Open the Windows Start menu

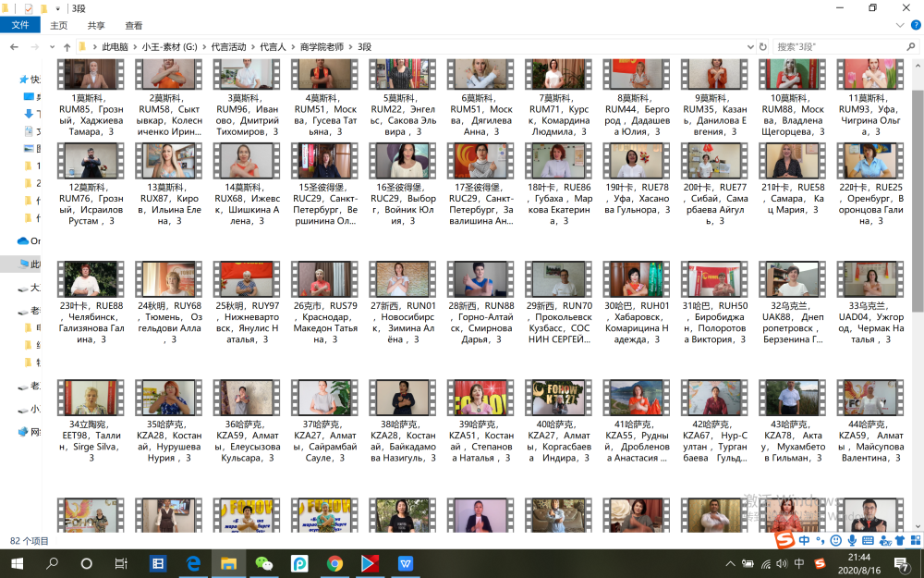pos(17,564)
